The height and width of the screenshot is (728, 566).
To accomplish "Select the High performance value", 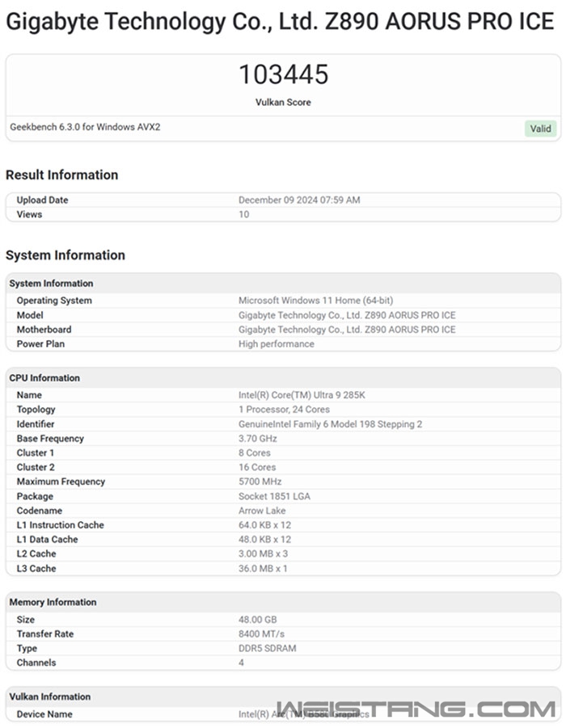I will click(277, 344).
